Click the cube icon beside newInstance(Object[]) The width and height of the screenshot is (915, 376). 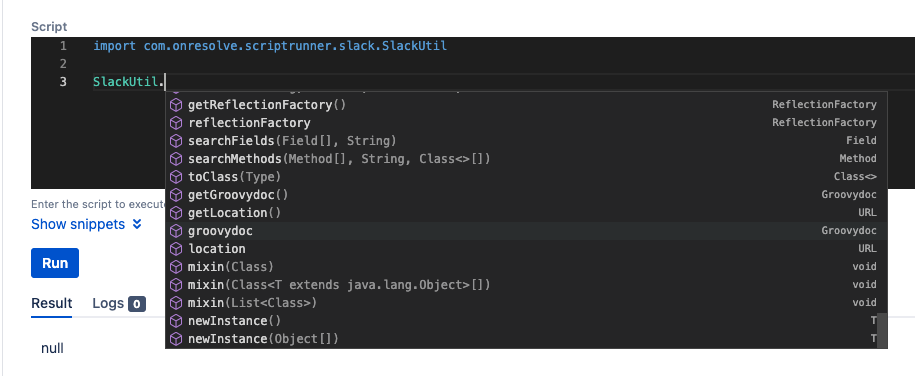coord(176,339)
